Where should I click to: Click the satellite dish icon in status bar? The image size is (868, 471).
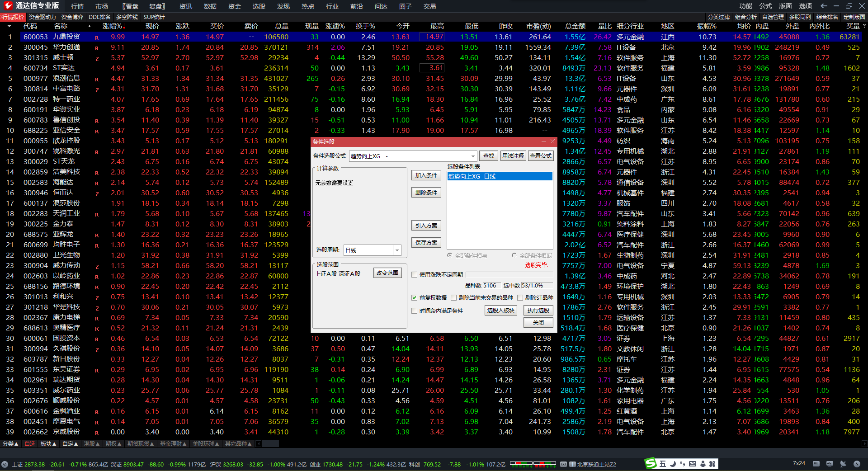pos(843,464)
